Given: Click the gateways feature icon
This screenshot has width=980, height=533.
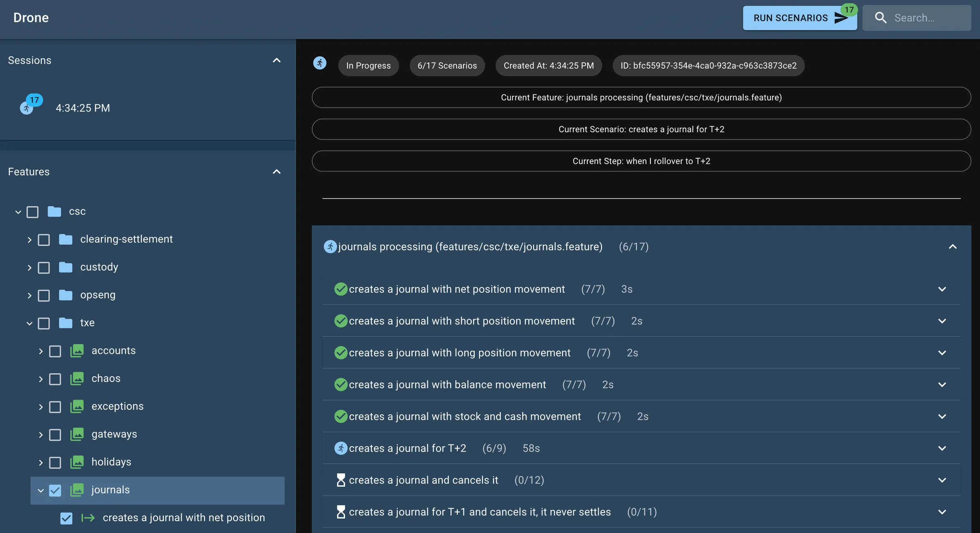Looking at the screenshot, I should (77, 434).
